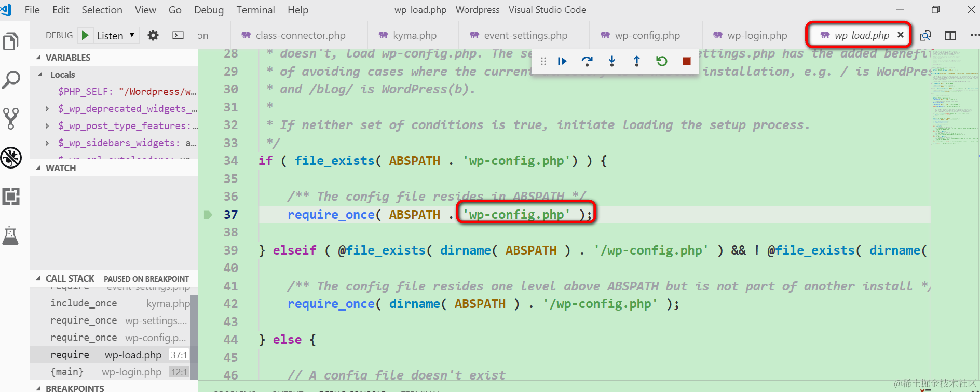Click line number 42 in gutter
Screen dimensions: 980x392
click(x=230, y=304)
